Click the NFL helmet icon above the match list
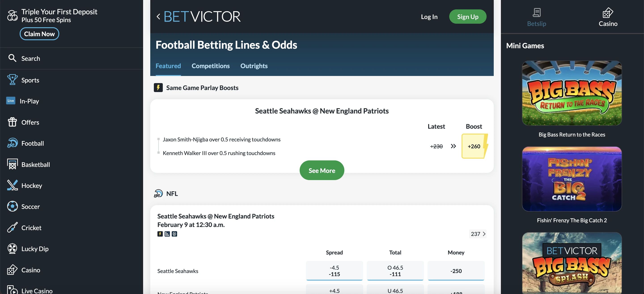This screenshot has height=294, width=644. coord(159,193)
